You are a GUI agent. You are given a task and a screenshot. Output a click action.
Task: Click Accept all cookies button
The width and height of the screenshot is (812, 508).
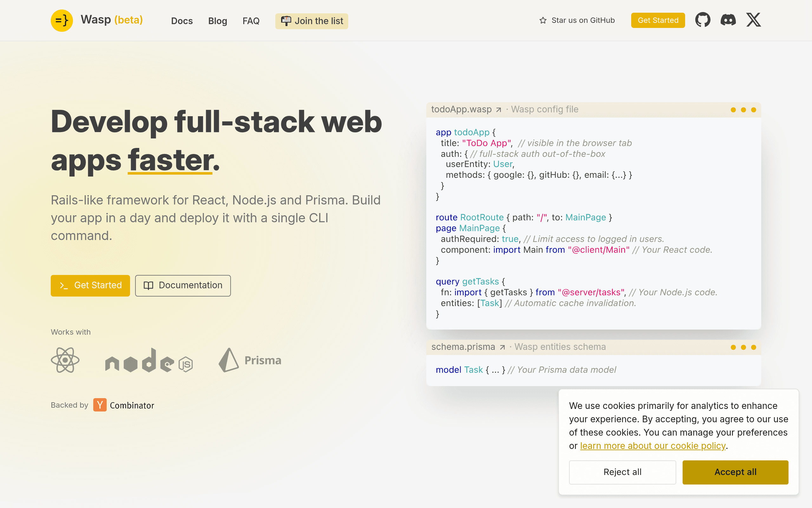pos(736,472)
